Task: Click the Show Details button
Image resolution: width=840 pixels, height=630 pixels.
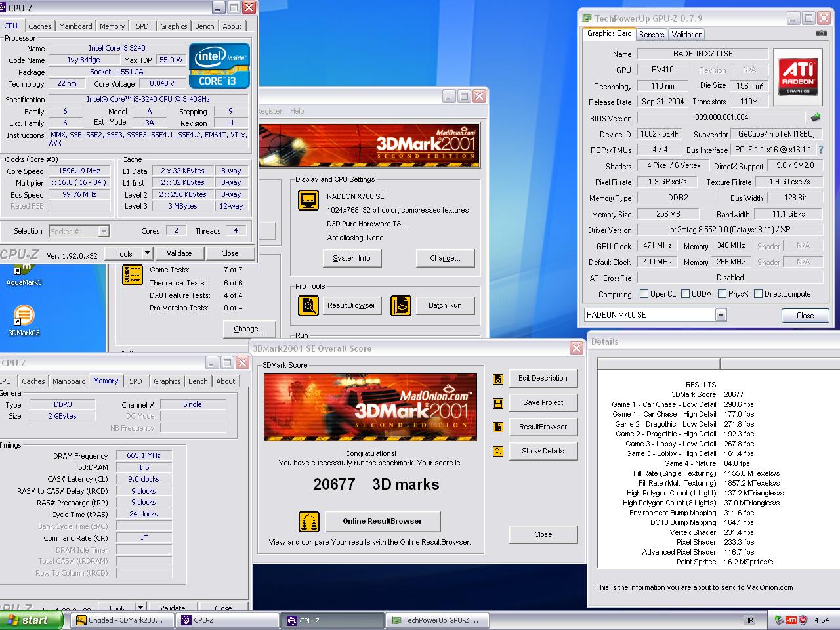Action: point(543,451)
